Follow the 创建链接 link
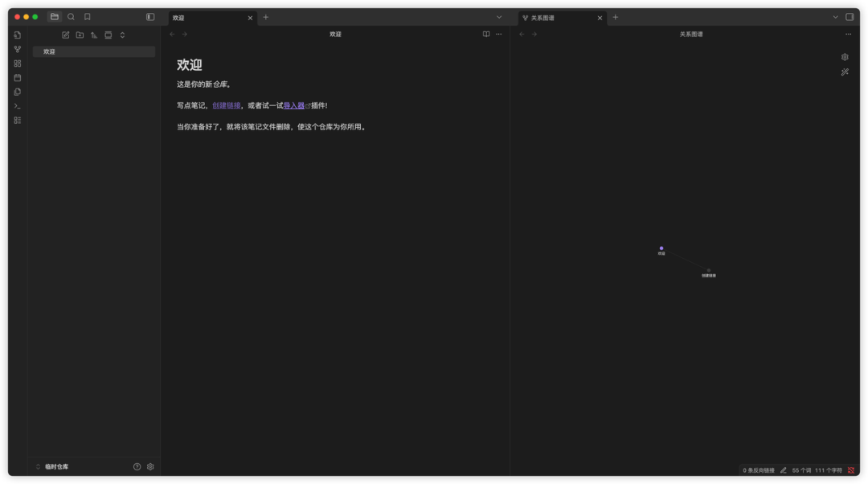 [227, 106]
